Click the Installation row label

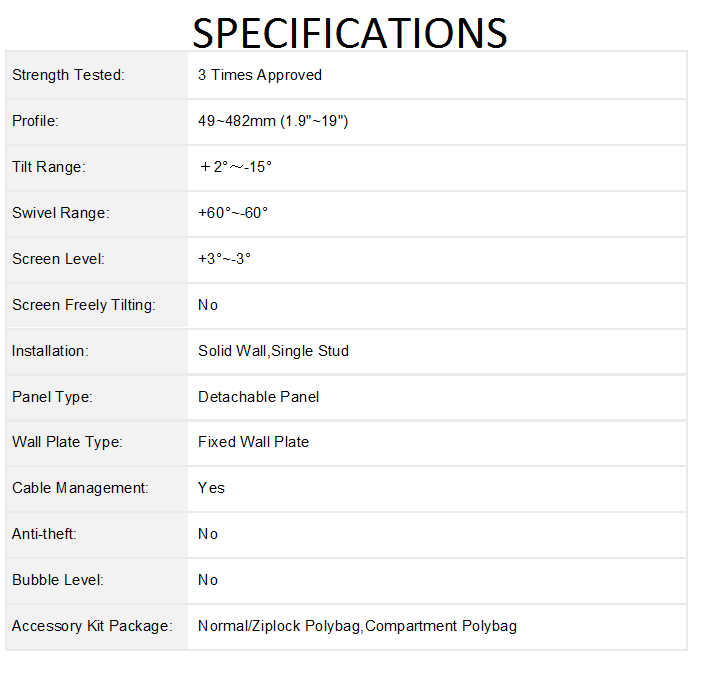50,351
